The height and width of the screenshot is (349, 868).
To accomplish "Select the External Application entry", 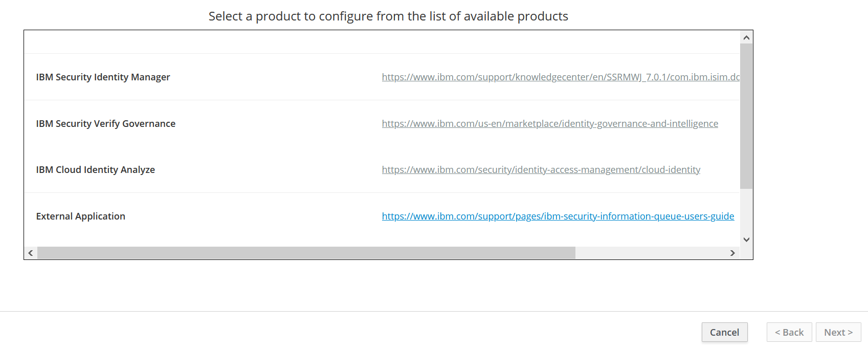I will pos(80,216).
